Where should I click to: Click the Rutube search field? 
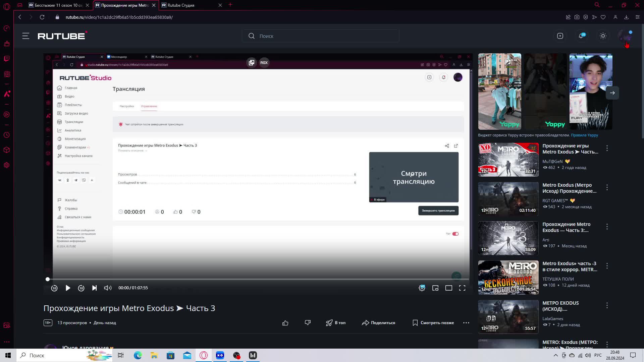click(x=321, y=36)
